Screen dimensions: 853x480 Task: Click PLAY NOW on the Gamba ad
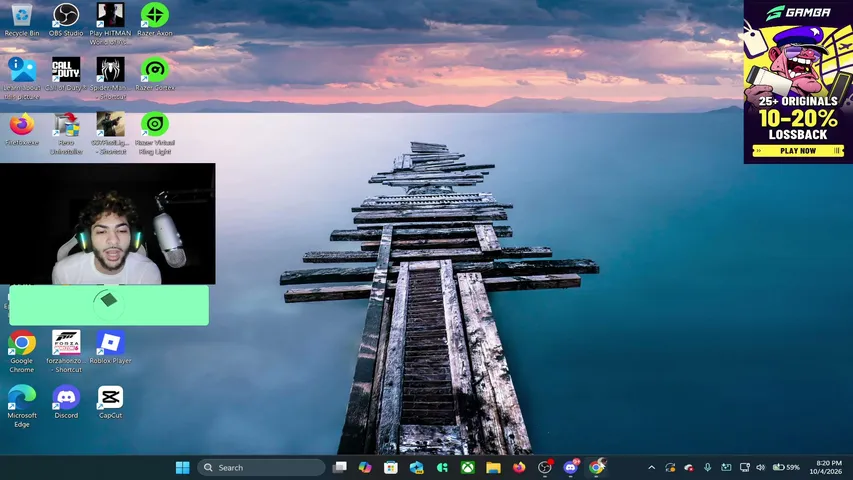(798, 151)
